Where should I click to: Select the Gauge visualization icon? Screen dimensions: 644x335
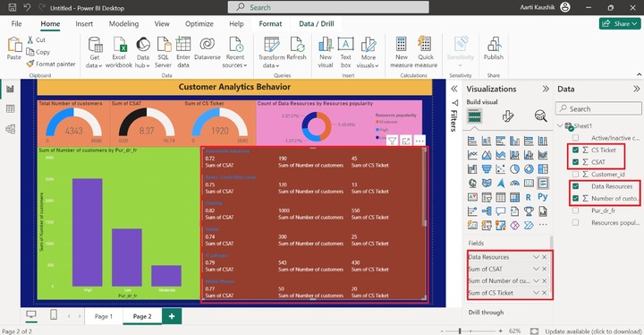(x=514, y=183)
